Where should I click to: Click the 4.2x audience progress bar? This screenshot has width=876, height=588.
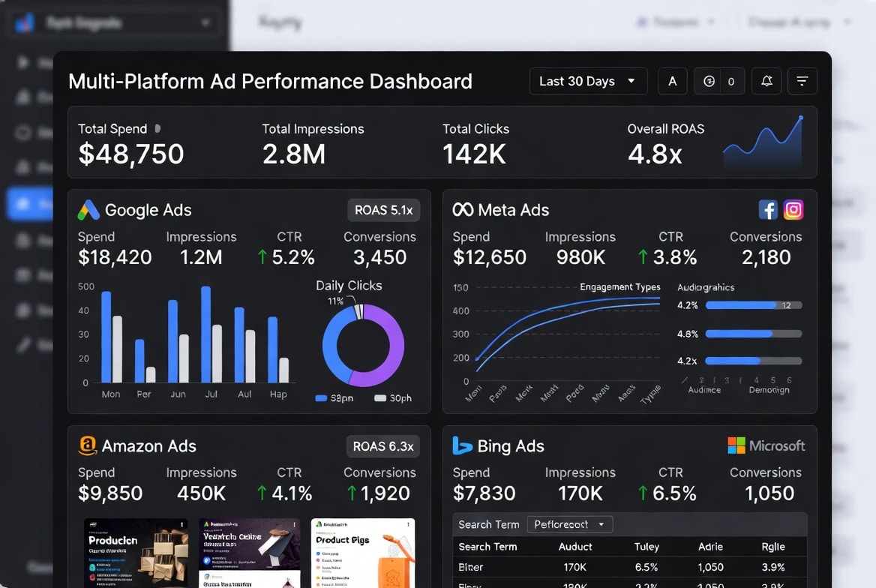point(754,361)
